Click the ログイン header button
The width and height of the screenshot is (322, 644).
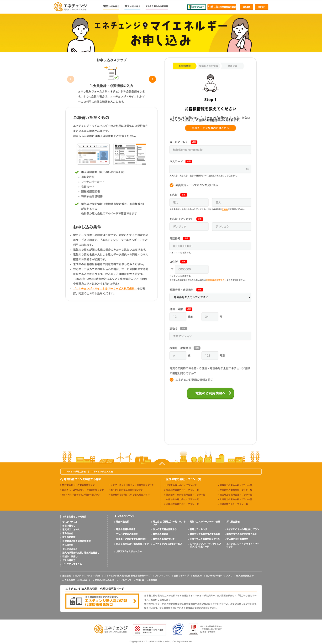261,7
